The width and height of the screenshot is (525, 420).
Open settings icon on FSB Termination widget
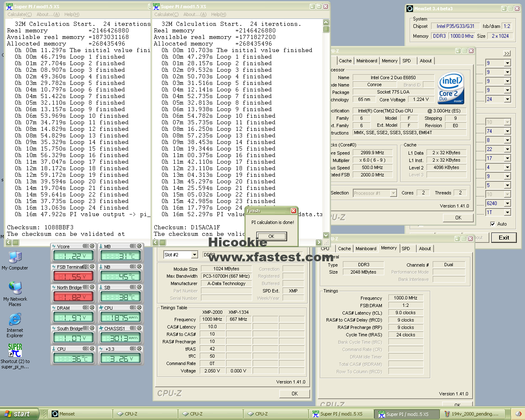coord(86,267)
